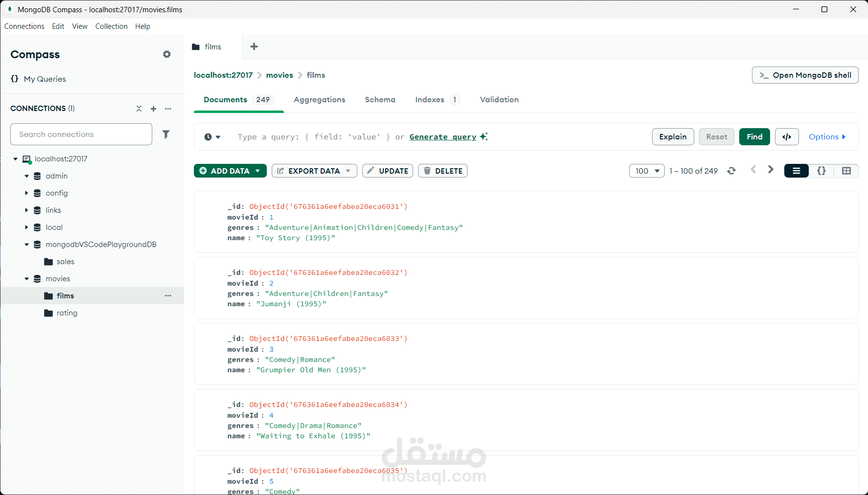868x495 pixels.
Task: Switch to list view
Action: (x=797, y=171)
